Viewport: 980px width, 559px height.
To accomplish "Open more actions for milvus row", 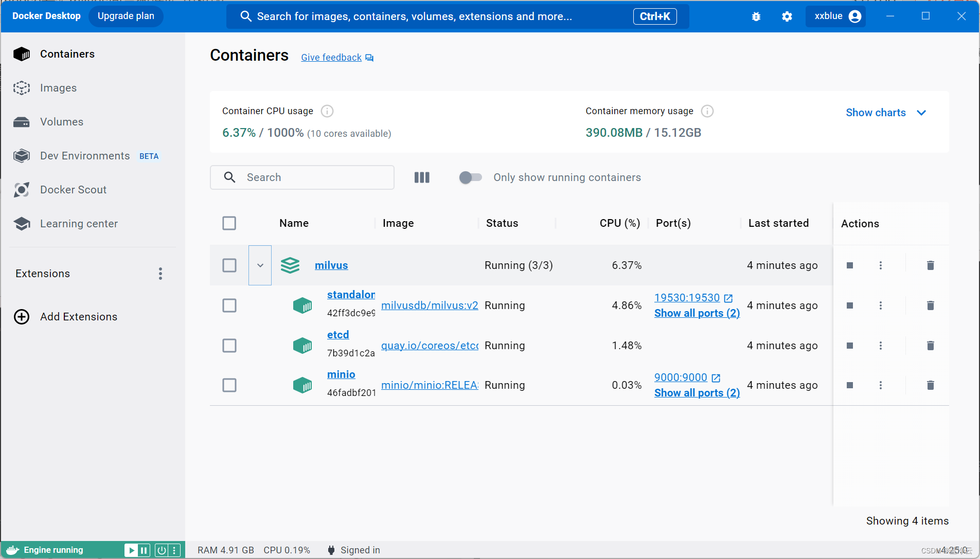I will coord(881,265).
